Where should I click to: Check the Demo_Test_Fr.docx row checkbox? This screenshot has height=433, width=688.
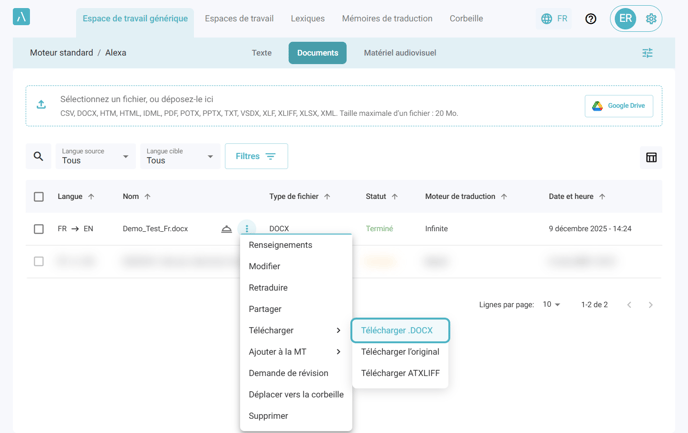(x=39, y=229)
